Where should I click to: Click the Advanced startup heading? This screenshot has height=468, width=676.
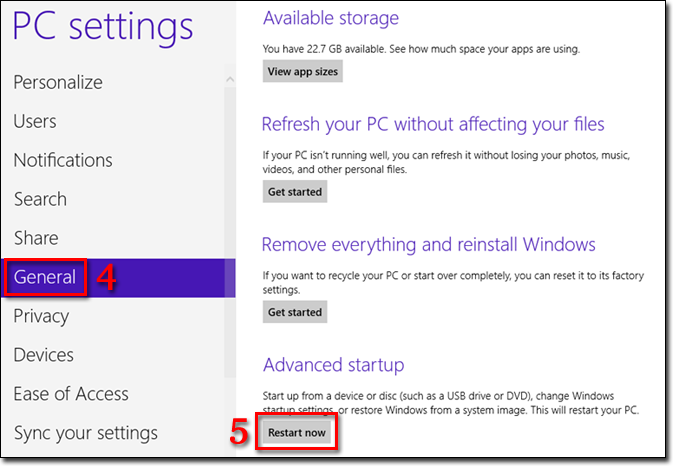click(332, 365)
